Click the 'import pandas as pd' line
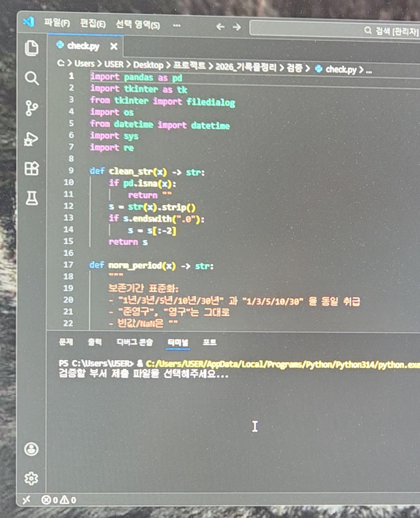The width and height of the screenshot is (420, 518). point(136,77)
